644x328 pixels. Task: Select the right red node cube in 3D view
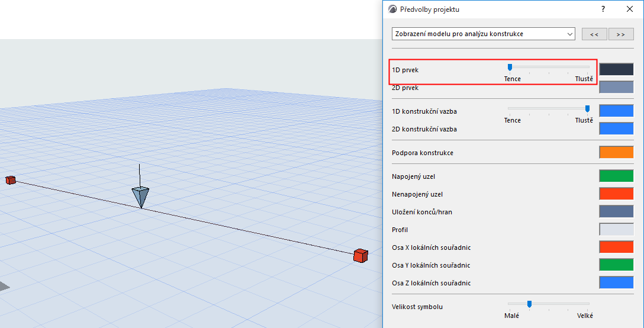[360, 255]
